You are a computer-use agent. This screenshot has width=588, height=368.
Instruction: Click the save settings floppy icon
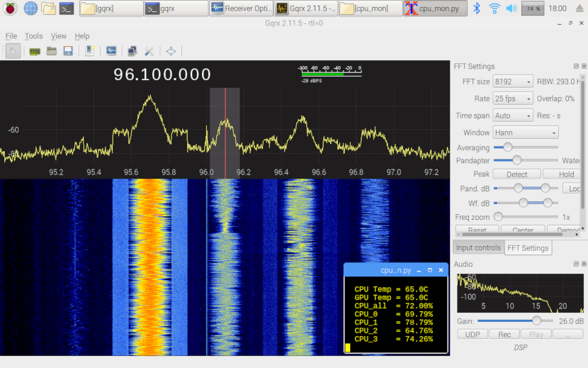pyautogui.click(x=68, y=51)
